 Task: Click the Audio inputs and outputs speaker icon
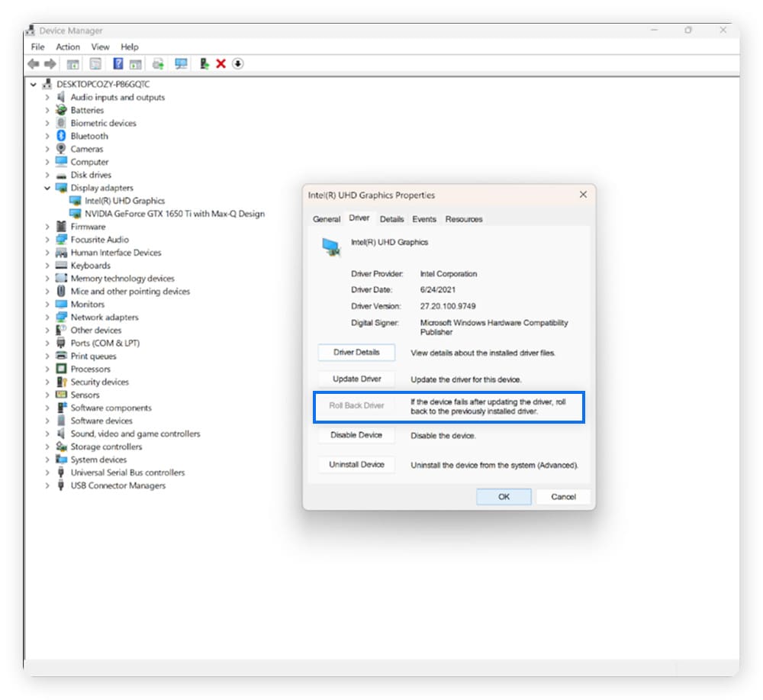coord(61,97)
